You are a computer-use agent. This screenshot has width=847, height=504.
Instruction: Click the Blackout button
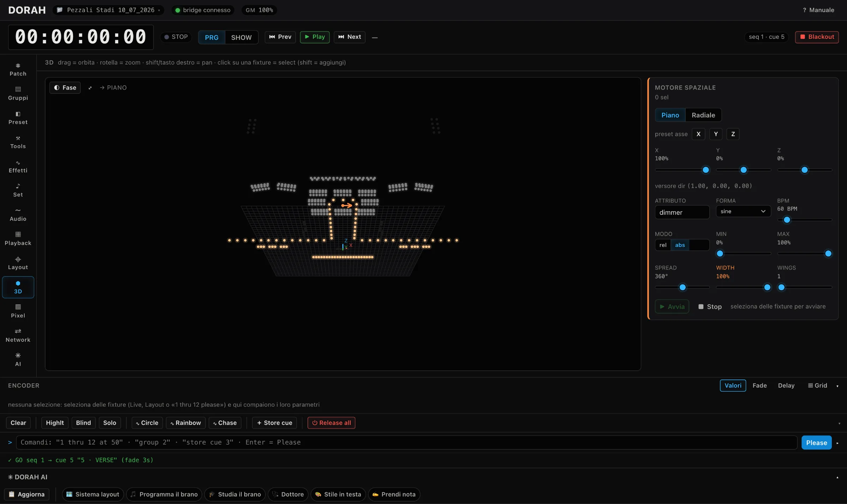pyautogui.click(x=817, y=37)
